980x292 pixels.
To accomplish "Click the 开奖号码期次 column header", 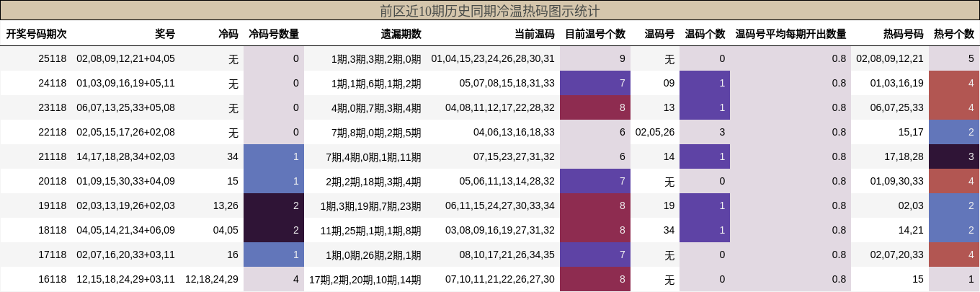I will pyautogui.click(x=37, y=34).
